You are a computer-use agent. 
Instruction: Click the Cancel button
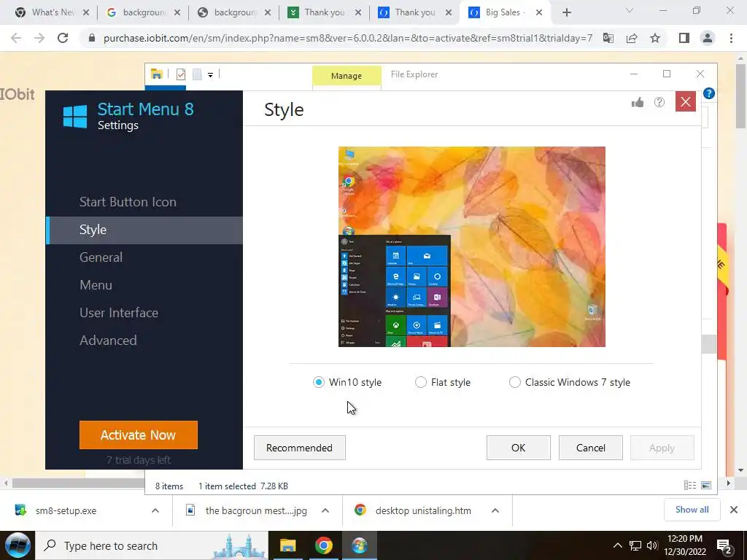[x=591, y=448]
